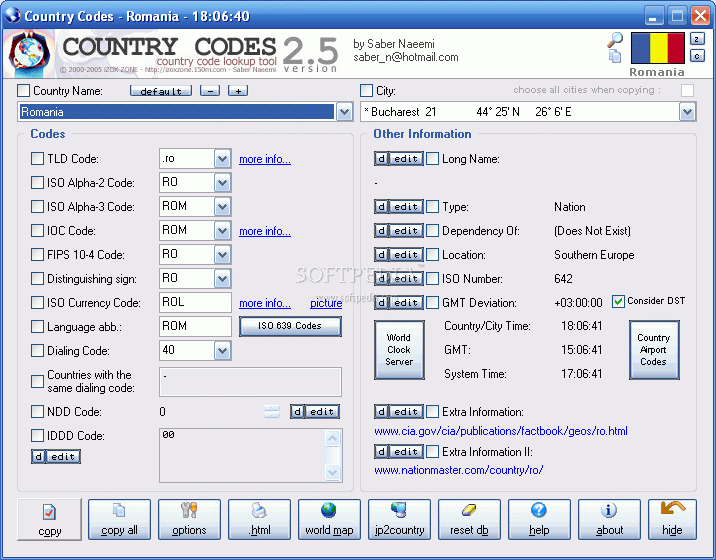Expand the Dialing Code dropdown

click(x=222, y=350)
